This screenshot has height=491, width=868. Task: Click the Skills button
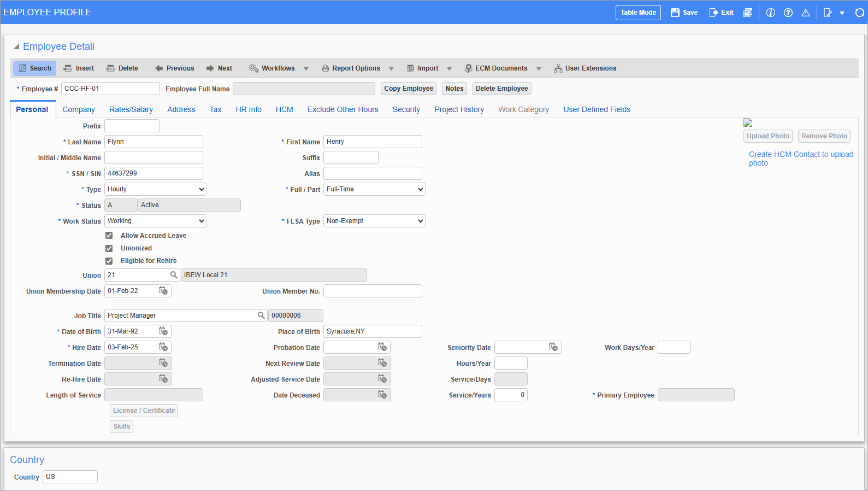[x=122, y=426]
